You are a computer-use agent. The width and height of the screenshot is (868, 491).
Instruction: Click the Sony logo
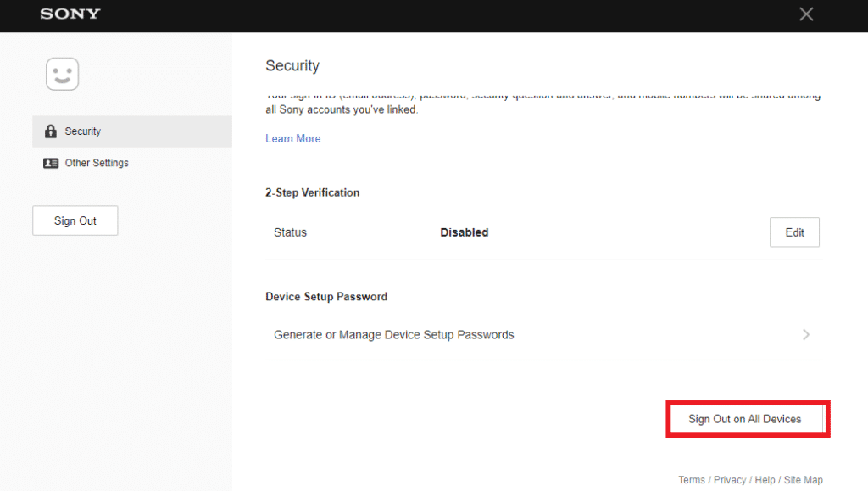click(70, 14)
